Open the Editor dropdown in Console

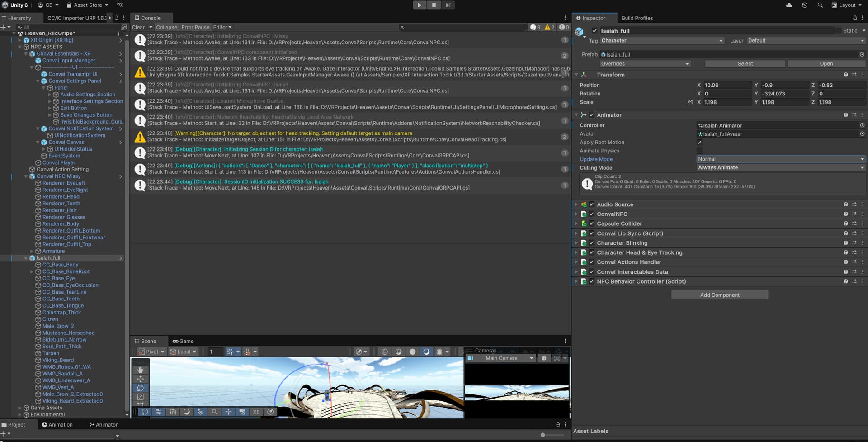point(222,27)
